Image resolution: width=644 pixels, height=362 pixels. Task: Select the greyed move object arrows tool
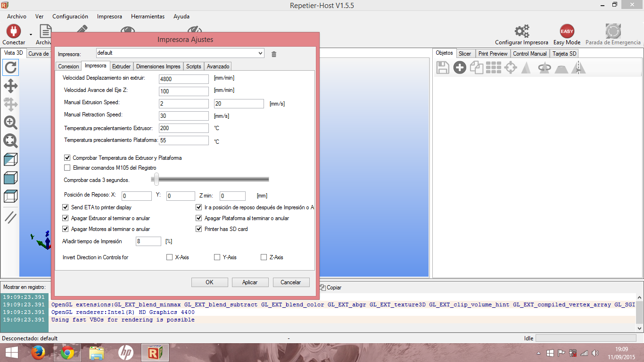point(10,104)
